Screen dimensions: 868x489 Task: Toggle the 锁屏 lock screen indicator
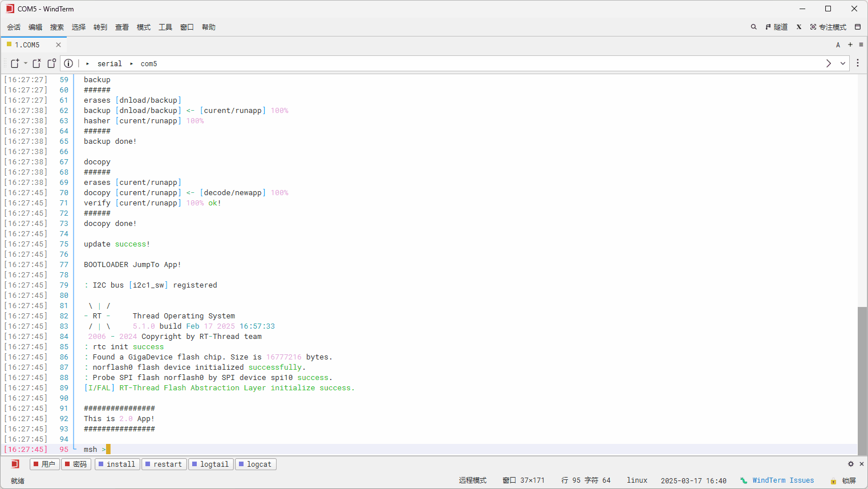(x=843, y=480)
